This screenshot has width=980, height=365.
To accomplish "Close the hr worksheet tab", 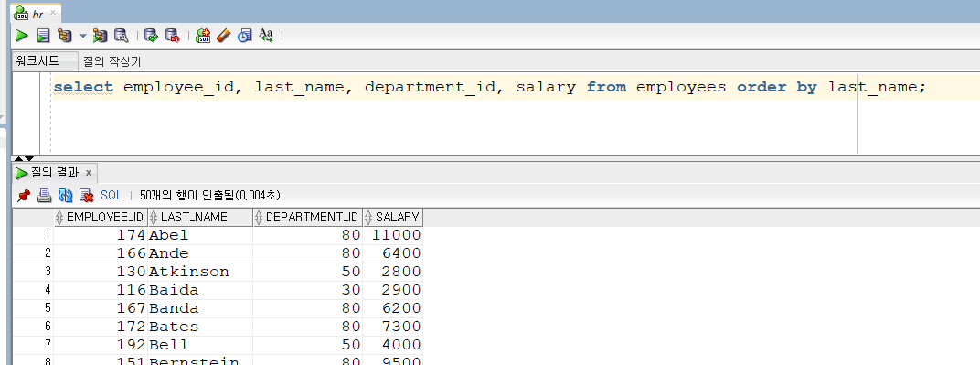I will coord(52,14).
